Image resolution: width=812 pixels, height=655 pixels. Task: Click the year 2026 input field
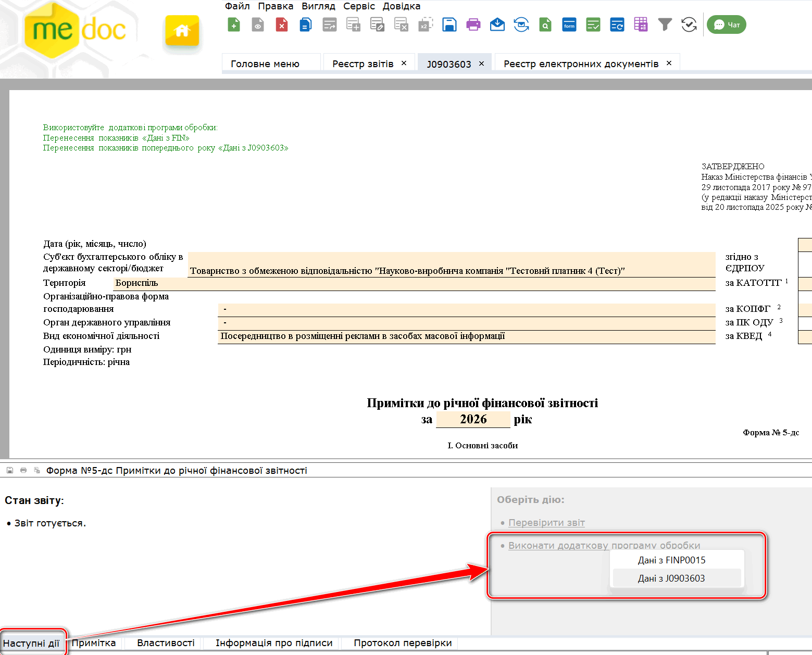[473, 420]
